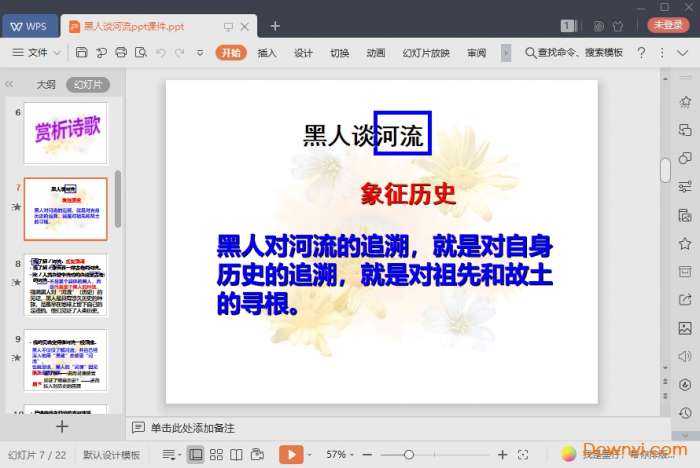
Task: Expand the arrow next to 文件
Action: click(x=57, y=53)
